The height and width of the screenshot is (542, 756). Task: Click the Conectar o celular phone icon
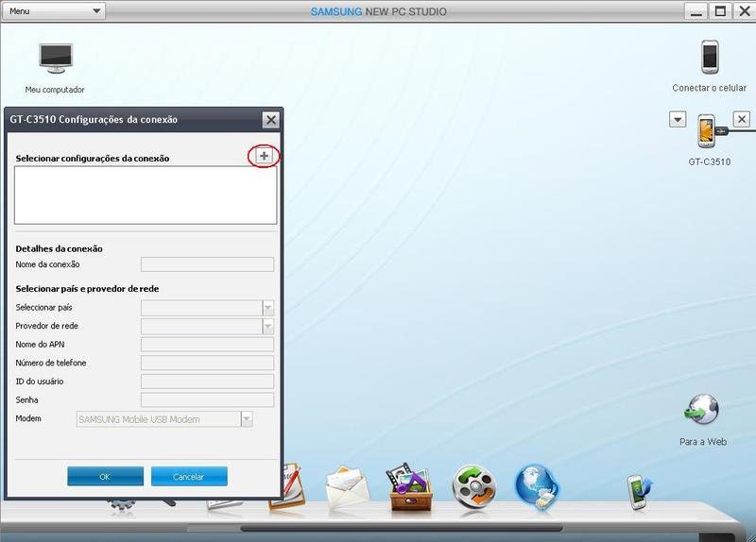(710, 57)
